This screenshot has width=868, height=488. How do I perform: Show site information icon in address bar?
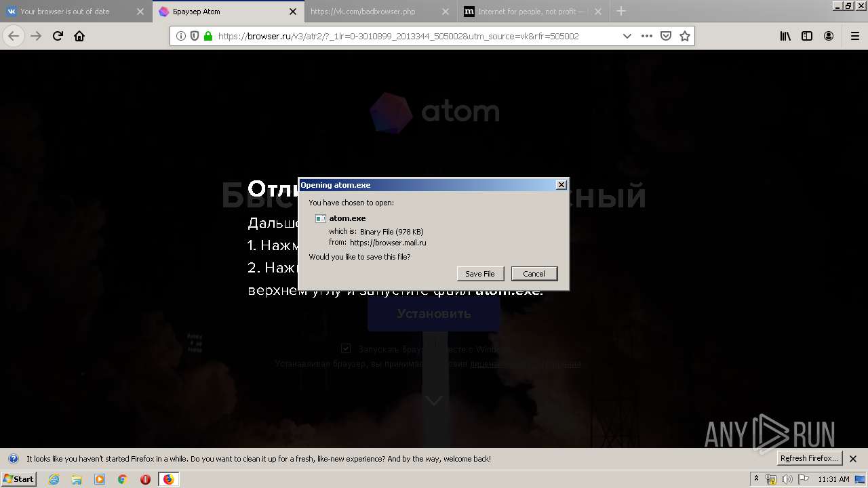point(181,36)
